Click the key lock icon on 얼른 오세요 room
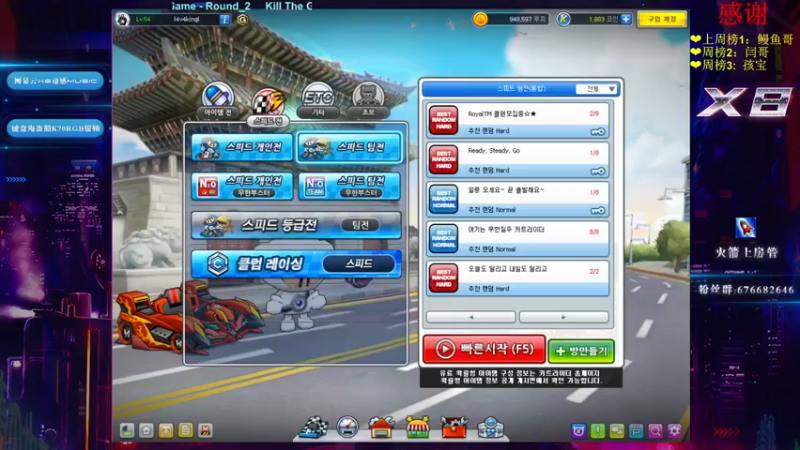This screenshot has width=800, height=450. coord(597,211)
